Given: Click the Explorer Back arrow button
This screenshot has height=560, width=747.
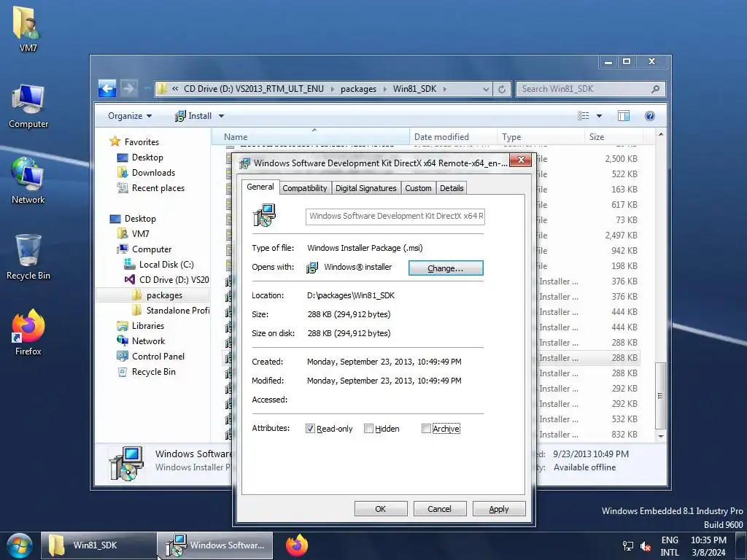Looking at the screenshot, I should (107, 88).
